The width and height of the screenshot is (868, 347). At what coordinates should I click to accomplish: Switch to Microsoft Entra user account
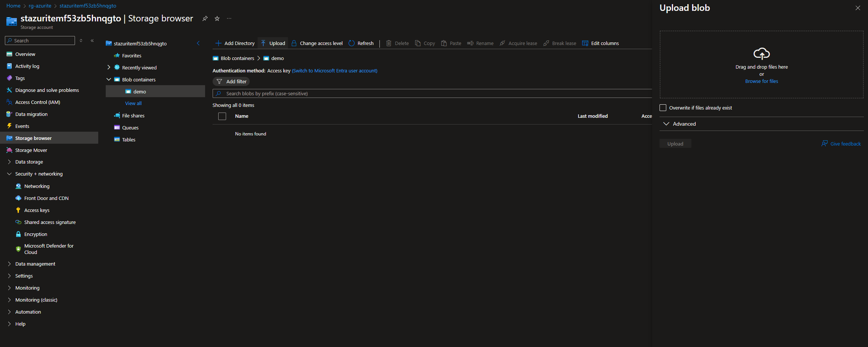[x=334, y=71]
